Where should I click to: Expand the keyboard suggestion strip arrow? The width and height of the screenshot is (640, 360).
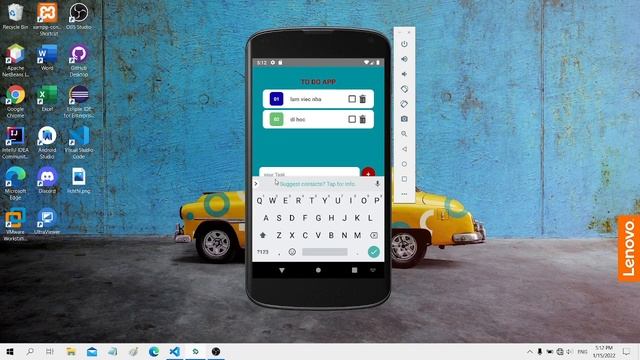click(256, 184)
